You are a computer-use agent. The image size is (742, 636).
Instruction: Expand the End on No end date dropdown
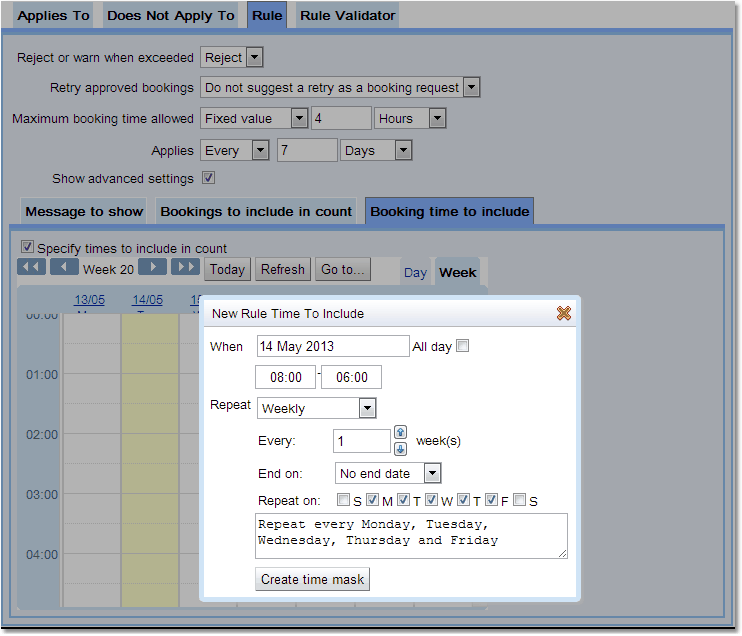click(388, 473)
